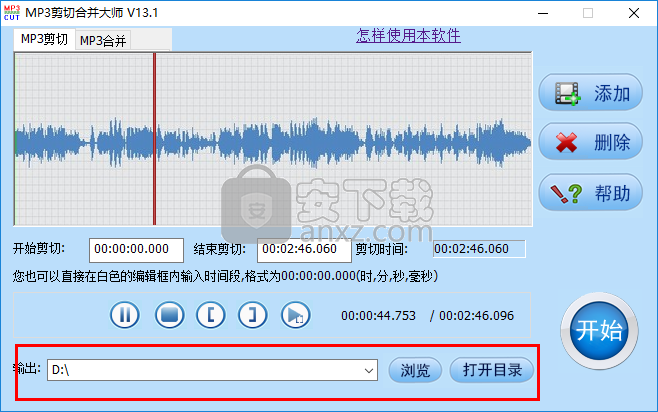Open 帮助 (Help) button

(590, 193)
